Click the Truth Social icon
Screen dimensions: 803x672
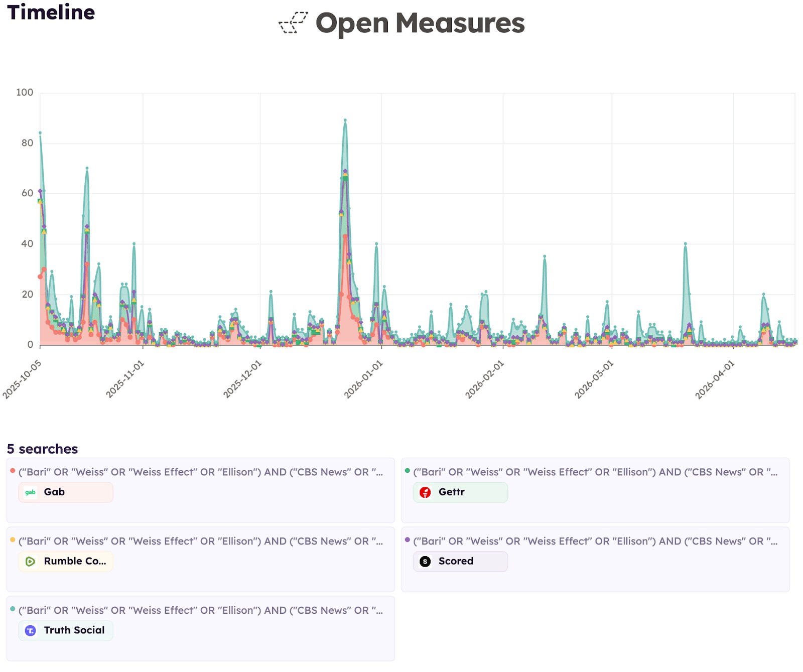point(30,630)
